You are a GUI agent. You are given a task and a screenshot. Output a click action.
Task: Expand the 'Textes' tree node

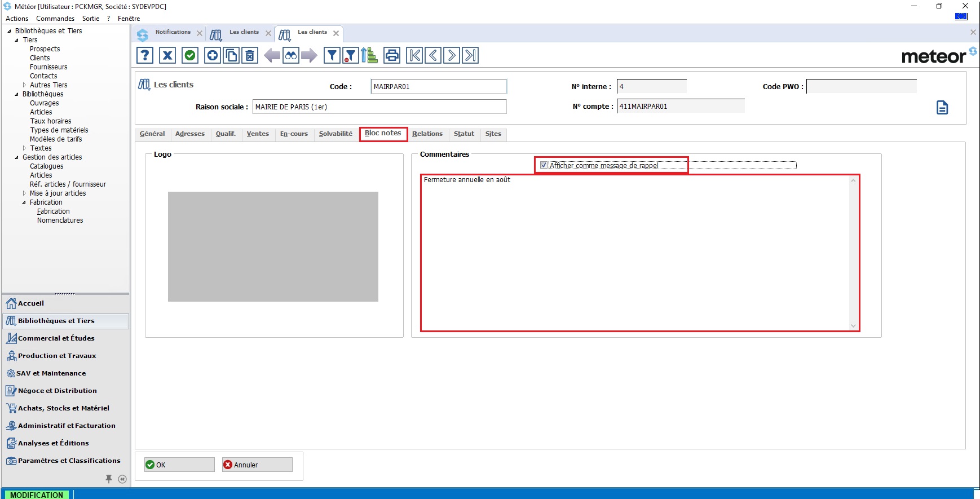tap(24, 148)
